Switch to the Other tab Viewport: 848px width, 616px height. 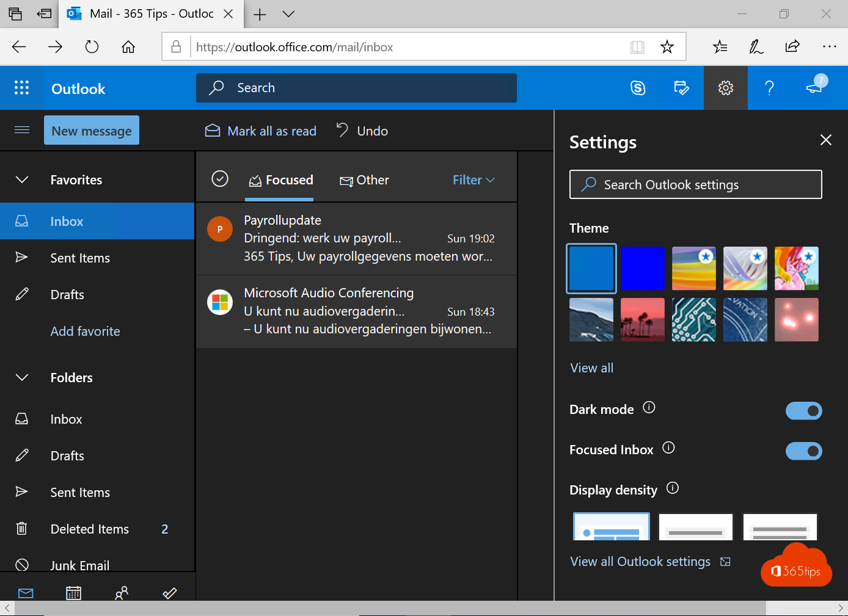pyautogui.click(x=365, y=180)
